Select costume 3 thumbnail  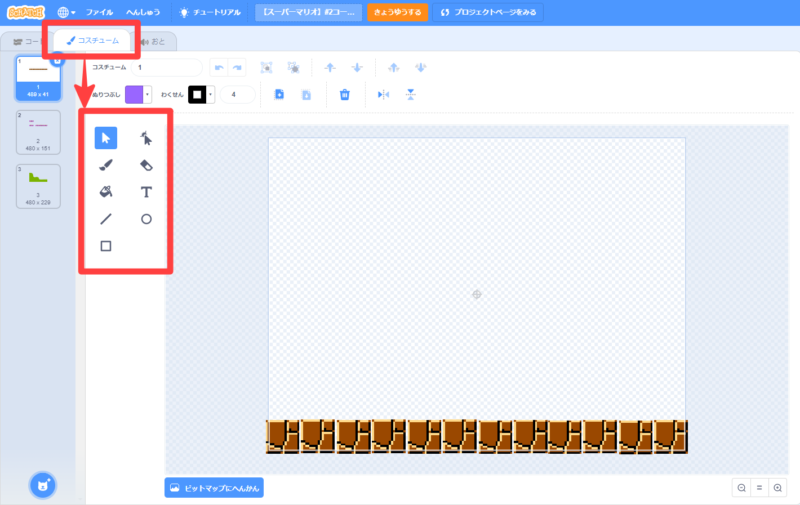pos(37,186)
